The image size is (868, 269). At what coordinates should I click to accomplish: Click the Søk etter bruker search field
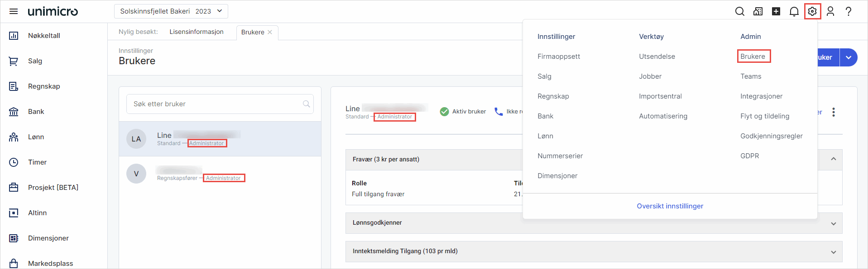(x=215, y=104)
